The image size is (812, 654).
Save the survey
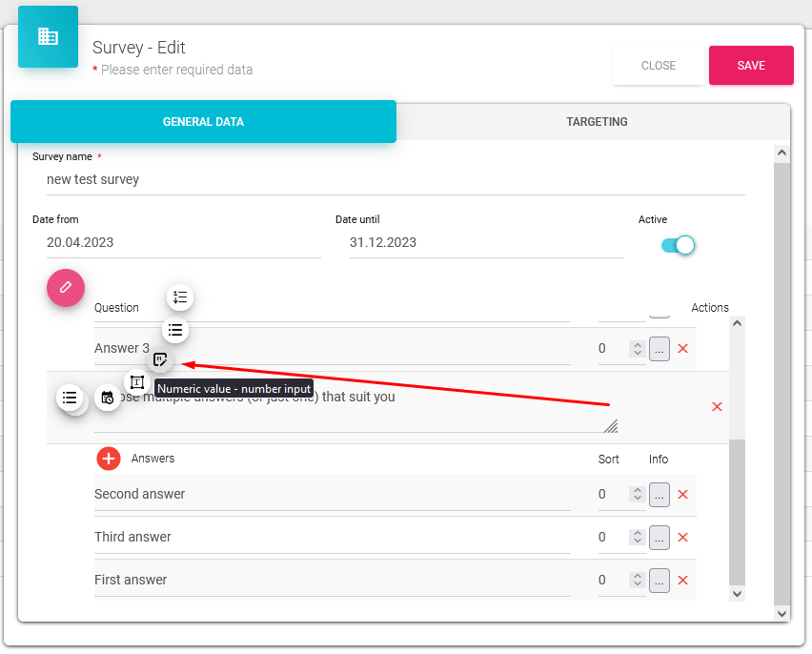pyautogui.click(x=751, y=66)
